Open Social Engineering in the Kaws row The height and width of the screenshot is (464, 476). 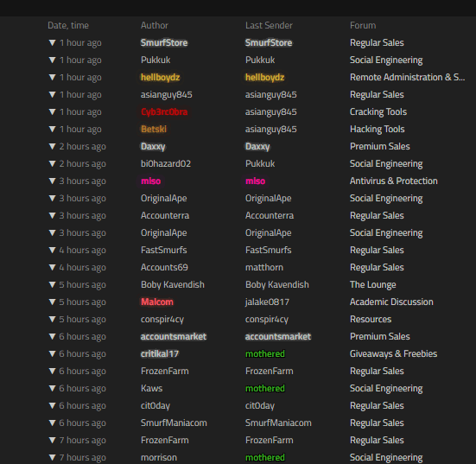click(x=386, y=389)
